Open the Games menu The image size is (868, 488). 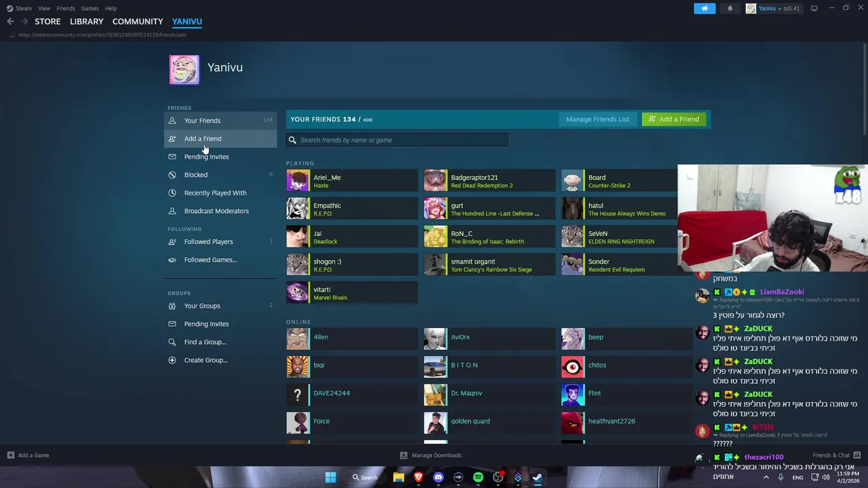(x=90, y=8)
